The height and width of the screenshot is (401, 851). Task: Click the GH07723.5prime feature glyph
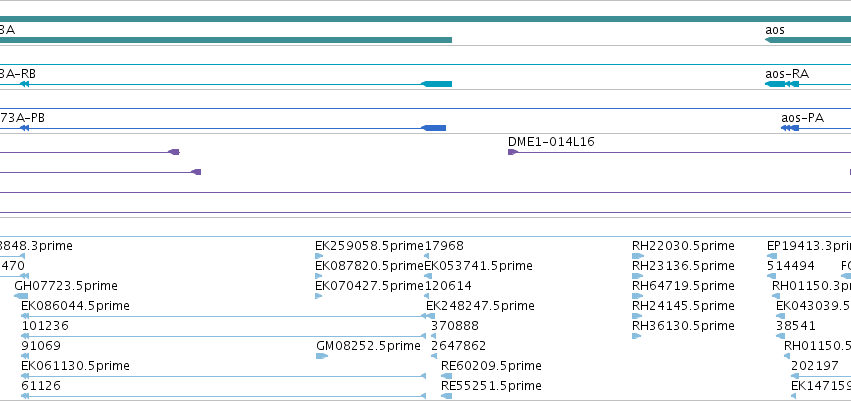(21, 296)
